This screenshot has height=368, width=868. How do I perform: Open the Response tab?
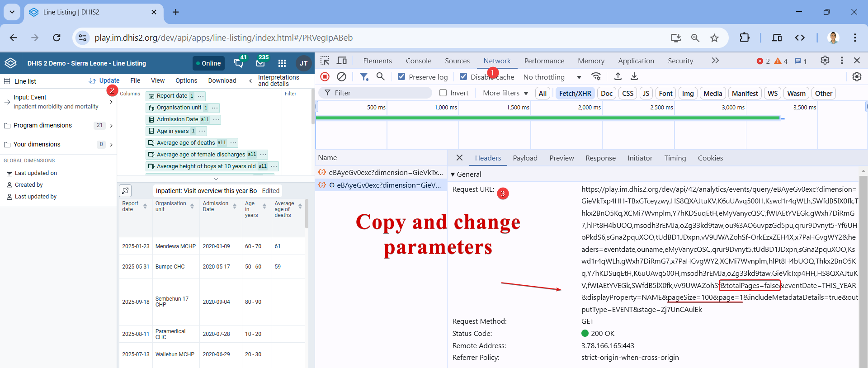[600, 158]
